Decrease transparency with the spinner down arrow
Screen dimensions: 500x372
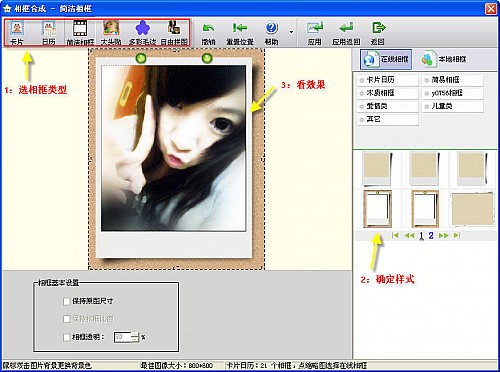pos(135,339)
